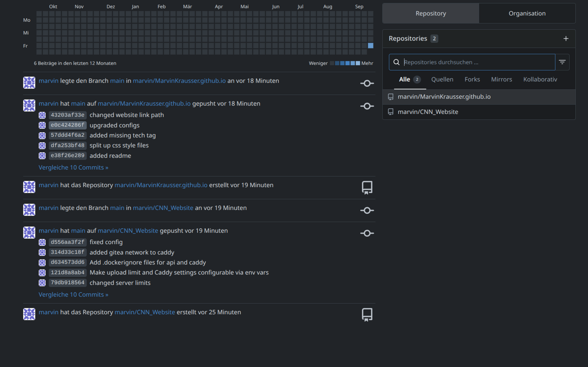This screenshot has height=367, width=588.
Task: Click marvin avatar on first activity entry
Action: pyautogui.click(x=29, y=83)
